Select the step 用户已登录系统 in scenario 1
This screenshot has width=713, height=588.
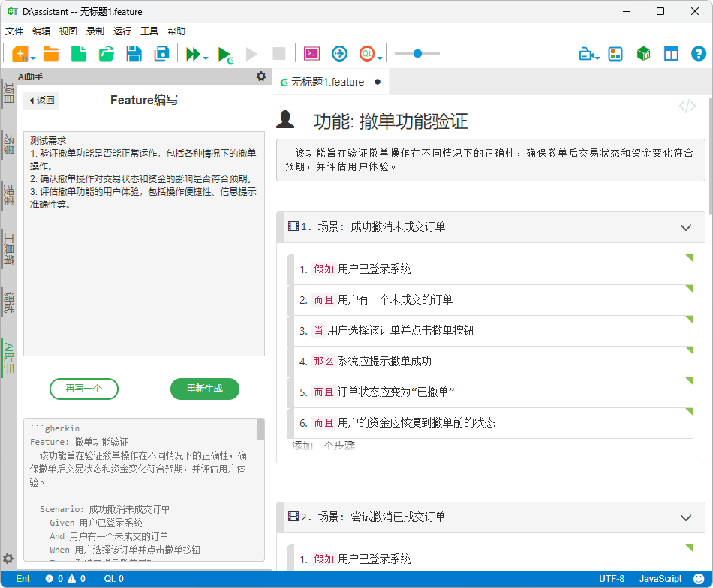tap(490, 269)
